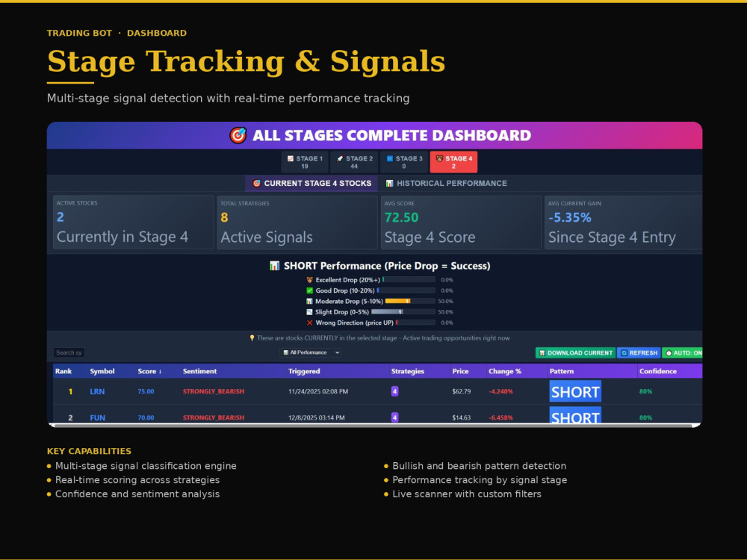Switch to the Stage 3 tab

pyautogui.click(x=404, y=162)
